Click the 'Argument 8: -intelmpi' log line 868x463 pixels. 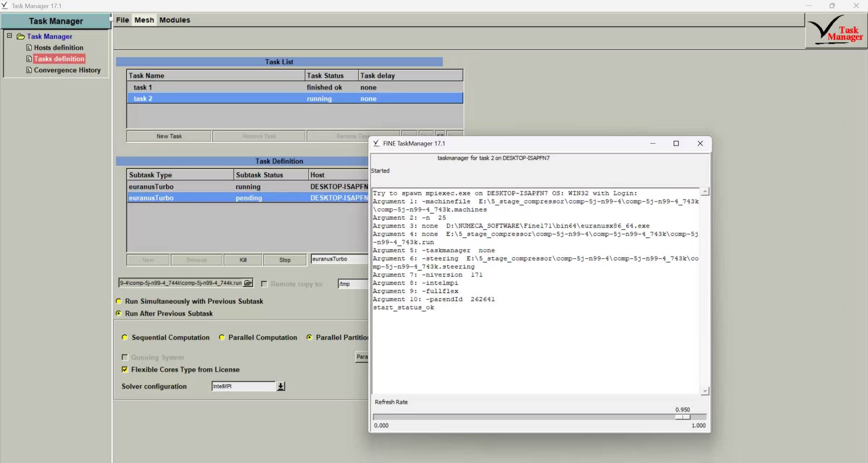click(x=415, y=283)
